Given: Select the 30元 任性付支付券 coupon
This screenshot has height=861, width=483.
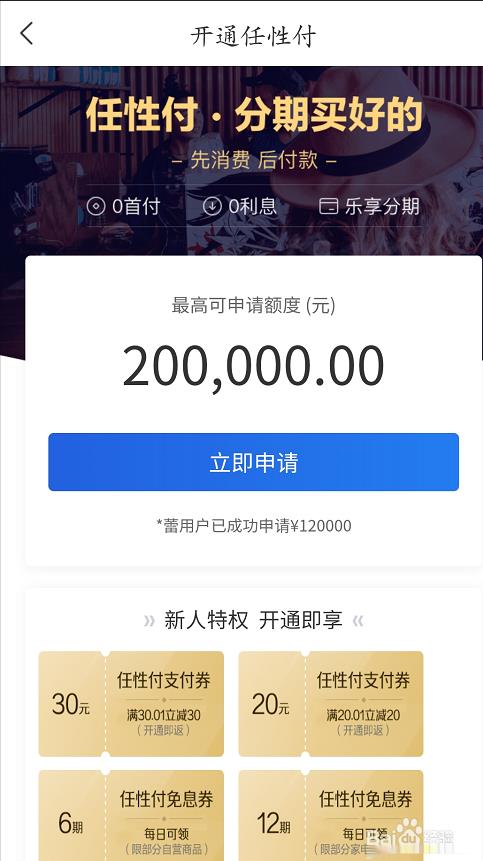Looking at the screenshot, I should pos(131,703).
